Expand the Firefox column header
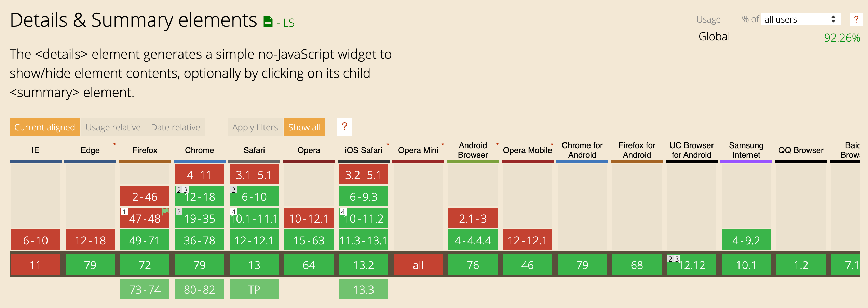The image size is (868, 308). (145, 150)
